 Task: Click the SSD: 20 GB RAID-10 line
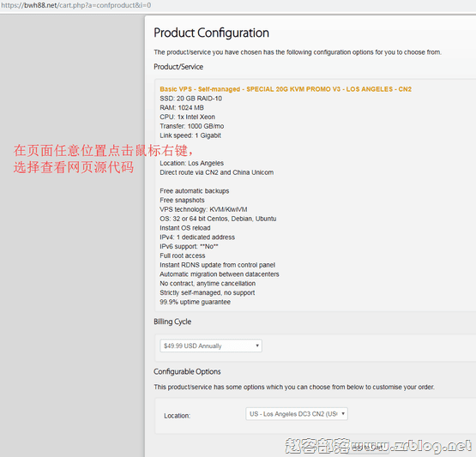tap(190, 99)
